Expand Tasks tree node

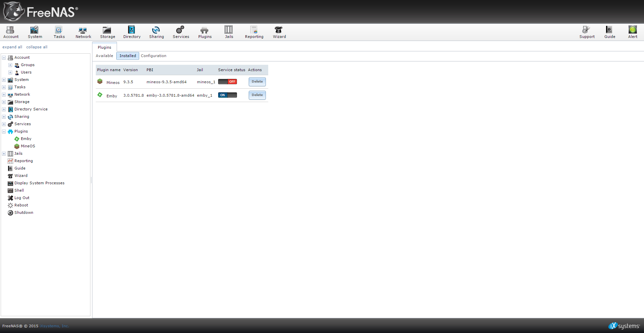(x=4, y=87)
